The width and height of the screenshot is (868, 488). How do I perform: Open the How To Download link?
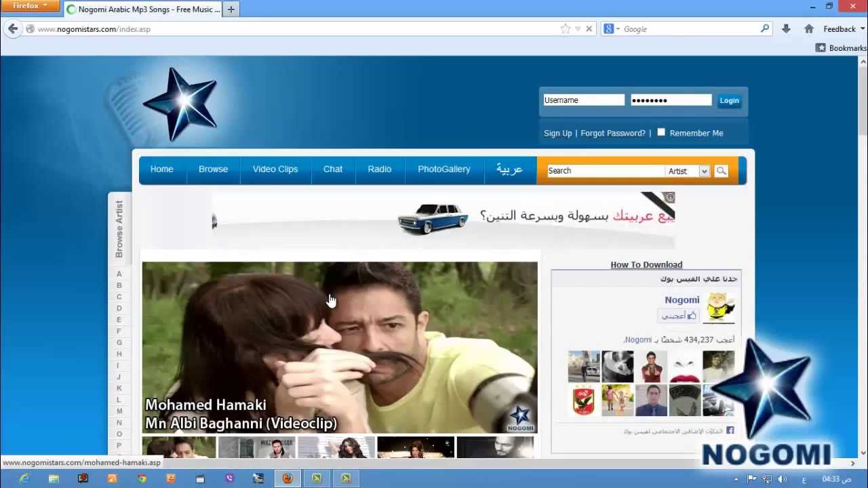pyautogui.click(x=646, y=264)
